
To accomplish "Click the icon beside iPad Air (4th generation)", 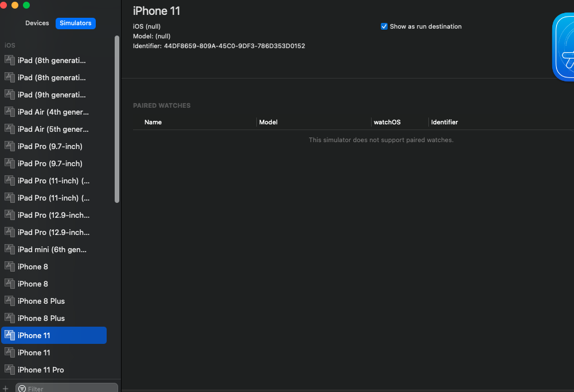I will point(9,112).
